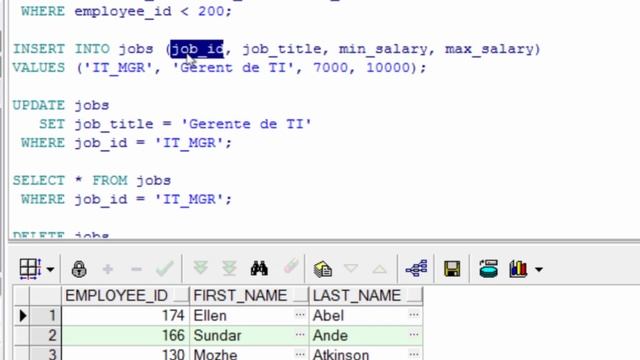Click the 'UPDATE' keyword in the editor
The width and height of the screenshot is (640, 360).
39,105
